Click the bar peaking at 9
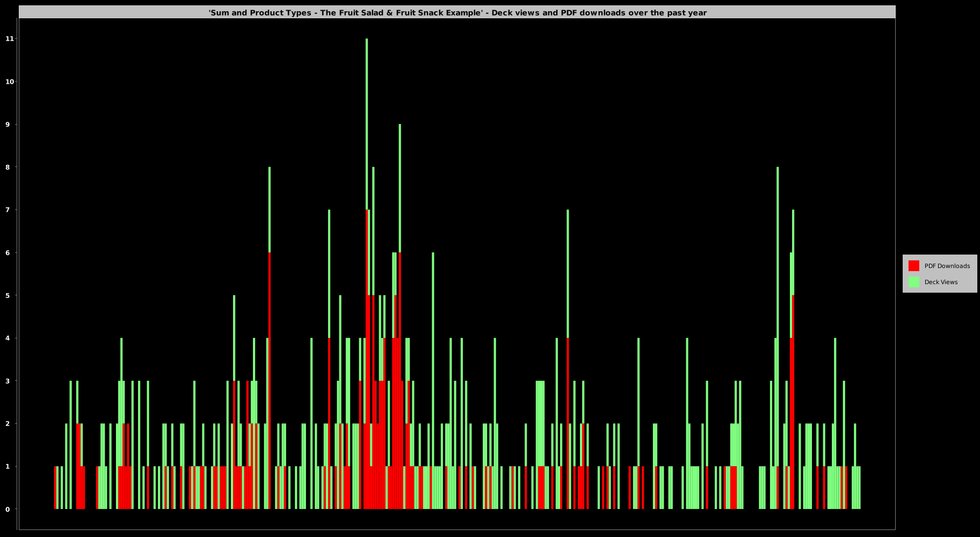The image size is (980, 537). click(x=400, y=317)
